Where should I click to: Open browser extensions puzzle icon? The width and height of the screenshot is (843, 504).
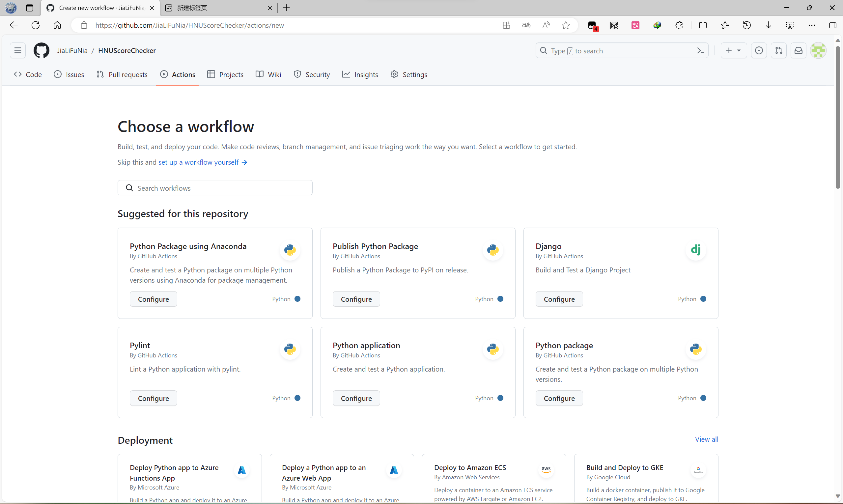pos(679,25)
